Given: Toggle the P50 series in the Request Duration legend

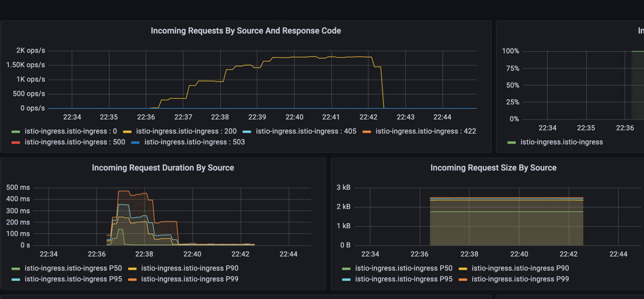Looking at the screenshot, I should click(x=73, y=268).
